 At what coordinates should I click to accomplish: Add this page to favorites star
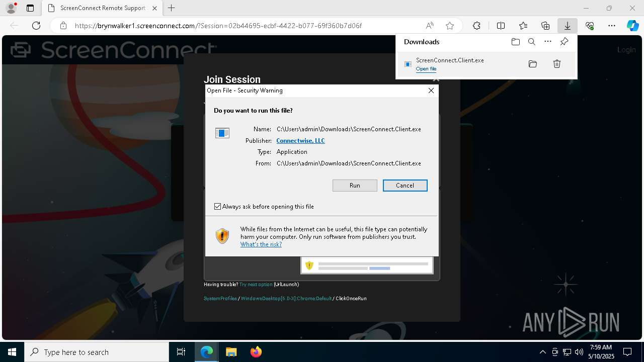pos(450,26)
